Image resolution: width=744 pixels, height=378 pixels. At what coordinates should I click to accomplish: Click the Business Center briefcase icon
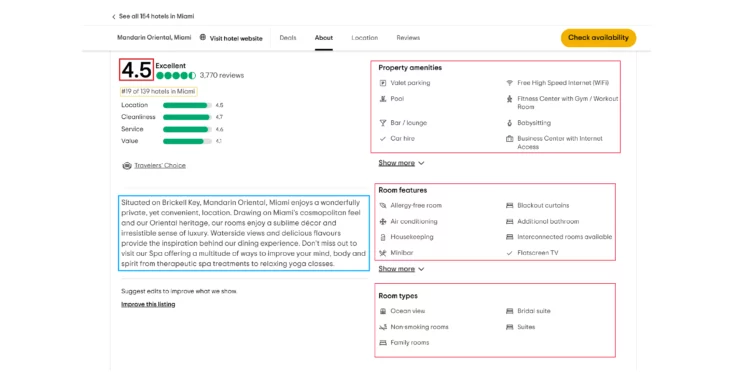click(x=510, y=138)
